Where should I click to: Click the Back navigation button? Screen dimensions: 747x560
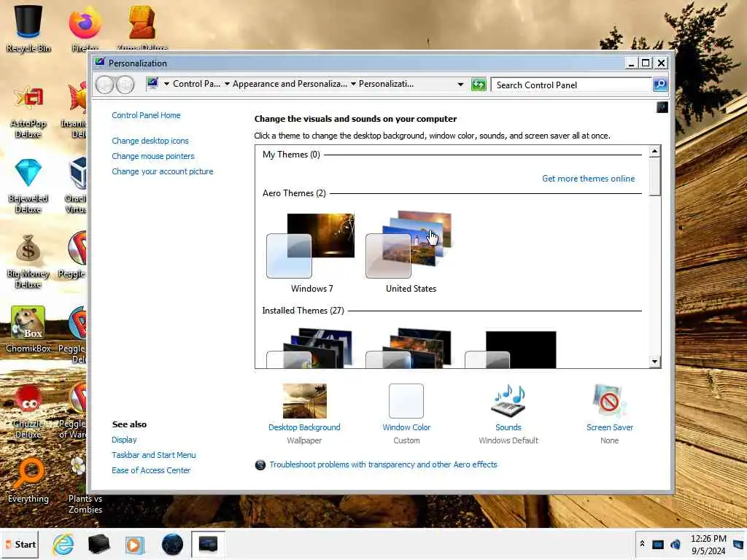point(105,85)
